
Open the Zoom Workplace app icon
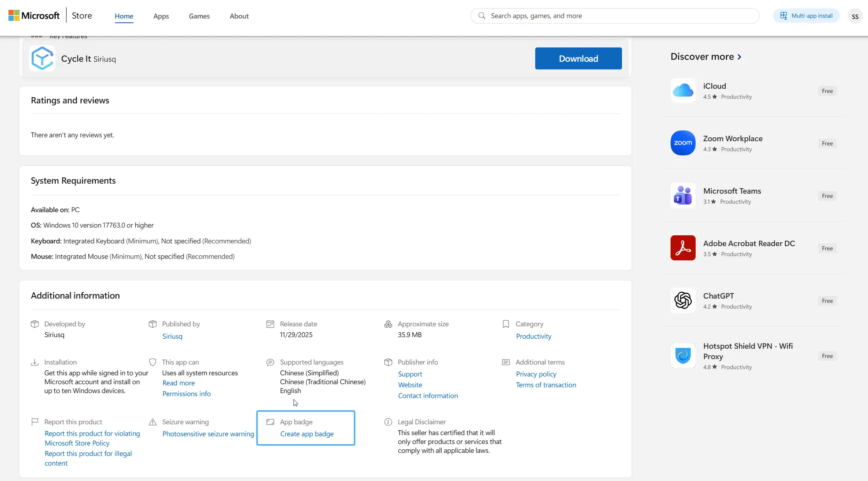(x=683, y=143)
